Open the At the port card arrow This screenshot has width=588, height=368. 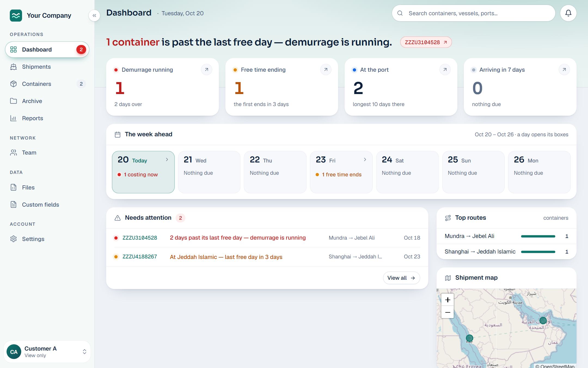click(445, 70)
